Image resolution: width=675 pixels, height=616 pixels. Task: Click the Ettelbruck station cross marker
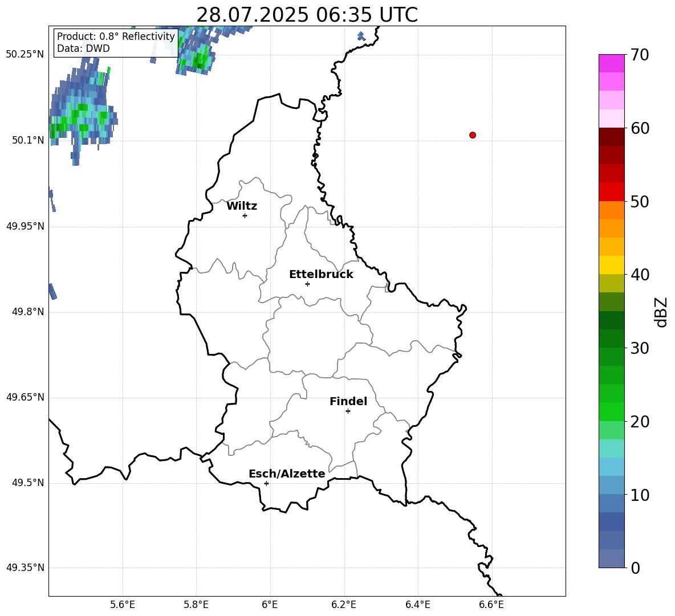coord(307,284)
